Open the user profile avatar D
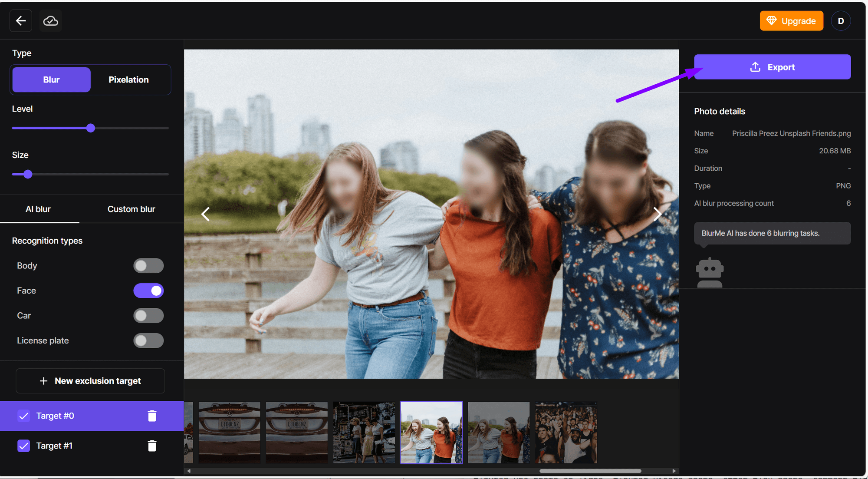 tap(841, 21)
